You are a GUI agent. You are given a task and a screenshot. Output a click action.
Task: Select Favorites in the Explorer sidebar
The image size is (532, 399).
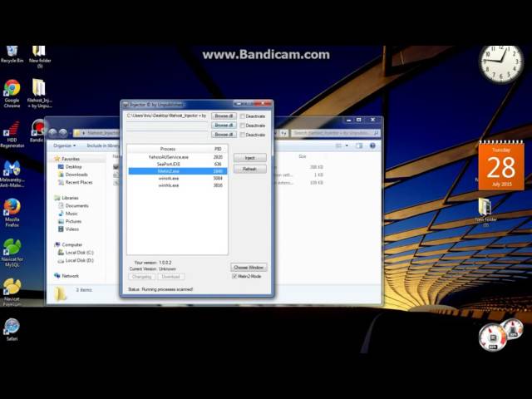pyautogui.click(x=71, y=159)
